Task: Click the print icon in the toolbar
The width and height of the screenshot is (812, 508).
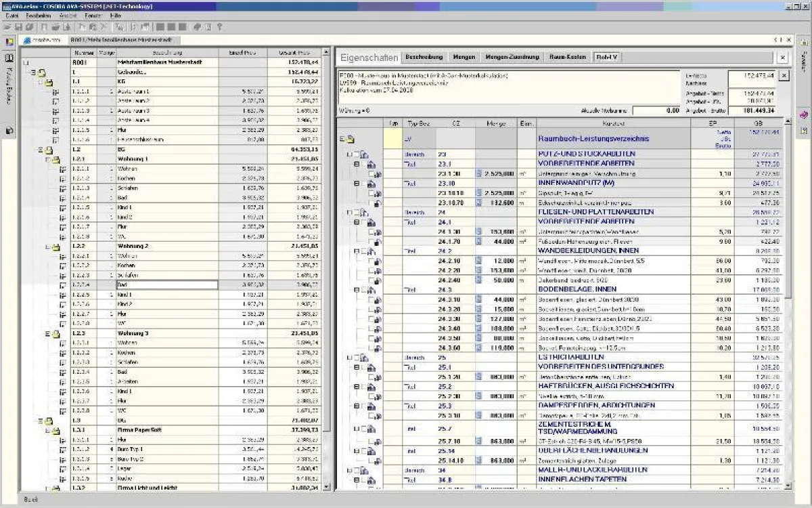Action: (55, 26)
